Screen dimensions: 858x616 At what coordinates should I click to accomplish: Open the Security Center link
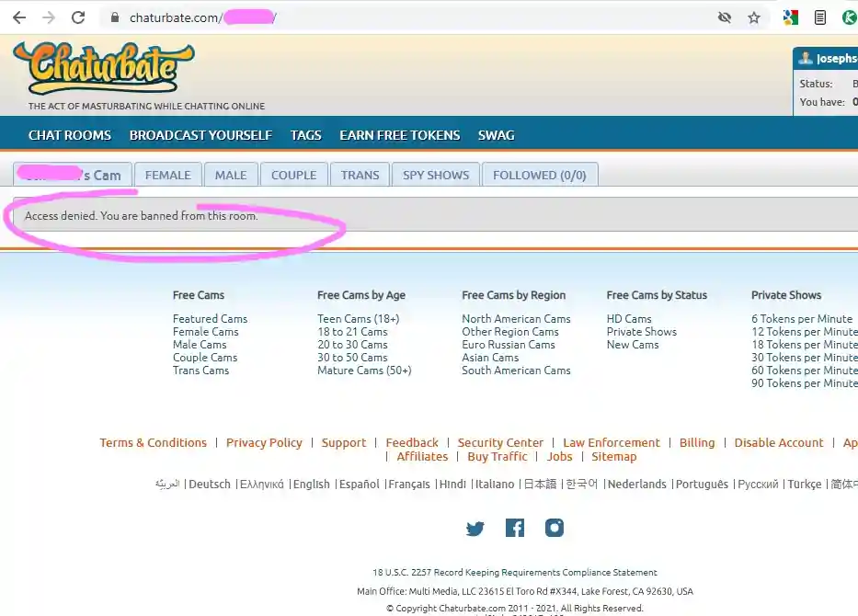500,442
